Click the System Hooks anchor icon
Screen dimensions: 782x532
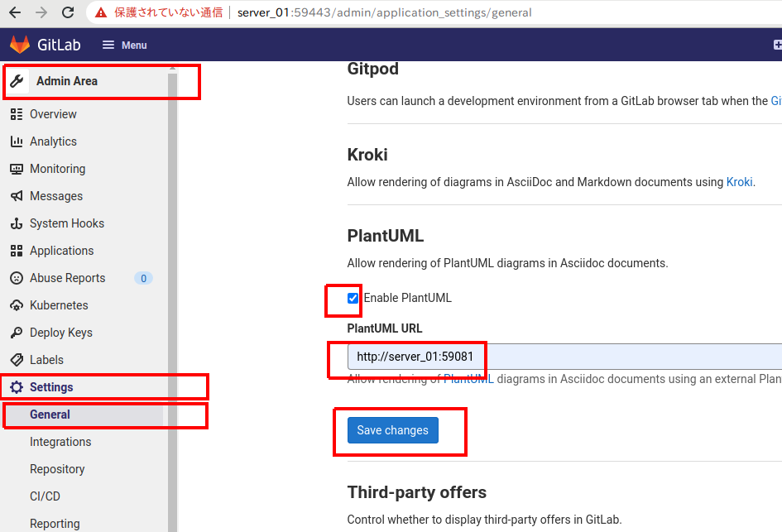click(17, 223)
